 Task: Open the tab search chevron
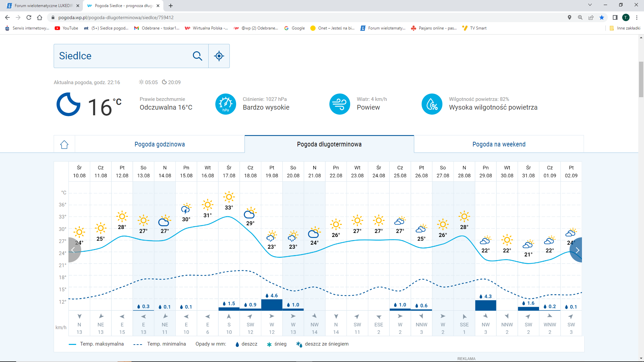pyautogui.click(x=590, y=5)
